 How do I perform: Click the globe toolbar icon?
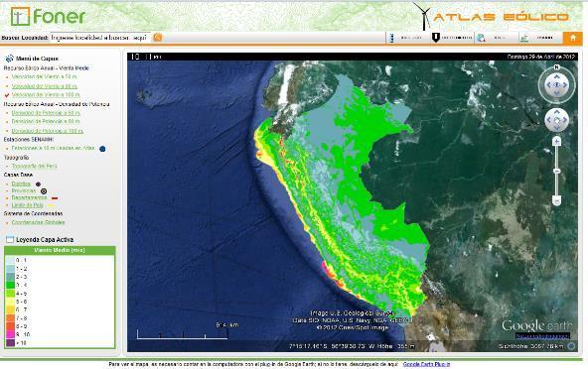click(x=481, y=38)
